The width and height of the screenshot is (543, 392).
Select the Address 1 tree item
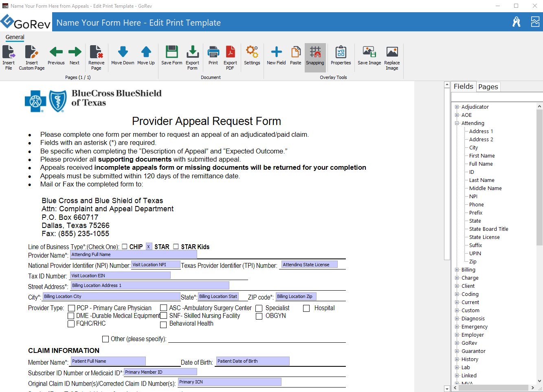coord(481,131)
